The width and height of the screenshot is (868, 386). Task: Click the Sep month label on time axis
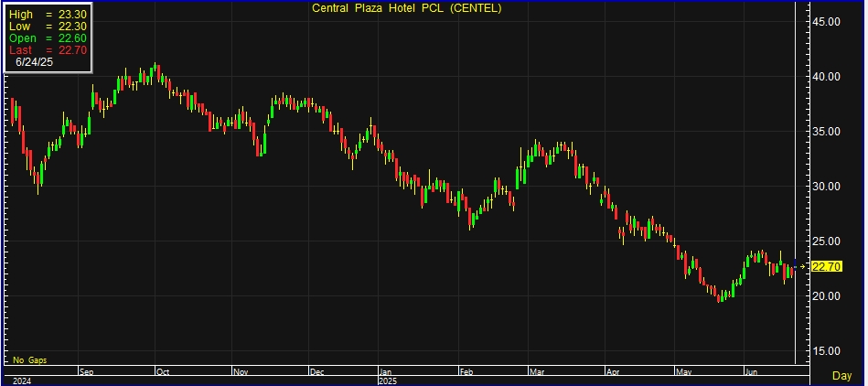[x=86, y=371]
